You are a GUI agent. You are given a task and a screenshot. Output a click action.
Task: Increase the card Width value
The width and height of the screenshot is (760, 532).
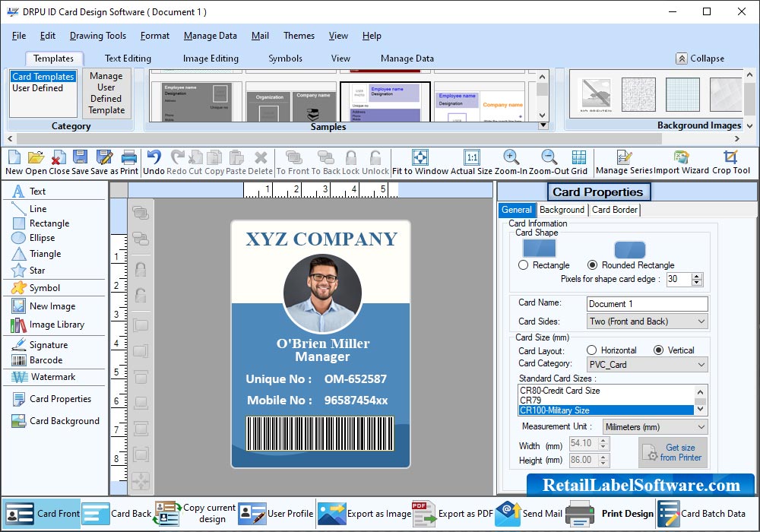tap(603, 441)
